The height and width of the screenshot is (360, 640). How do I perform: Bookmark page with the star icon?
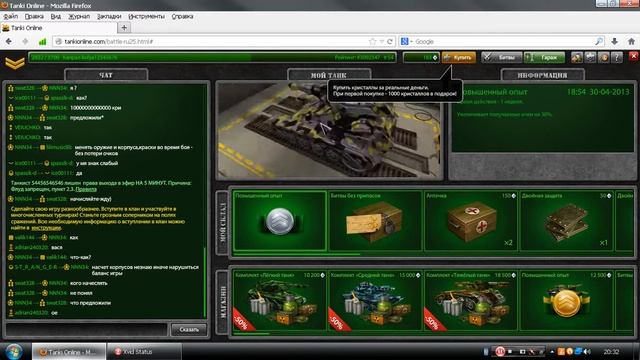click(x=372, y=42)
